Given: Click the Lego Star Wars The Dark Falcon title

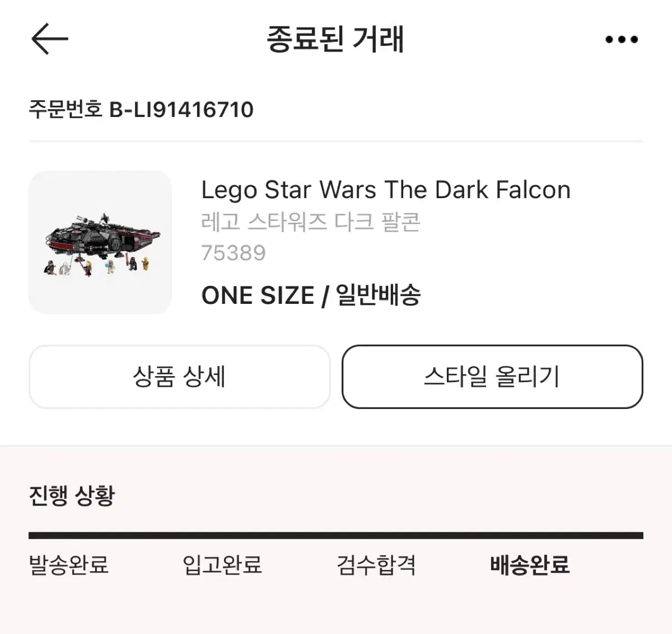Looking at the screenshot, I should point(386,190).
